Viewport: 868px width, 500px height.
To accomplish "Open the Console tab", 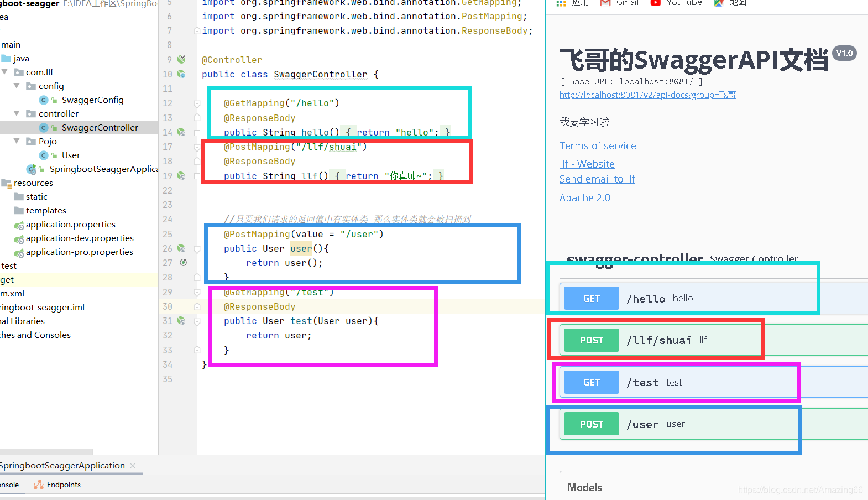I will (9, 485).
